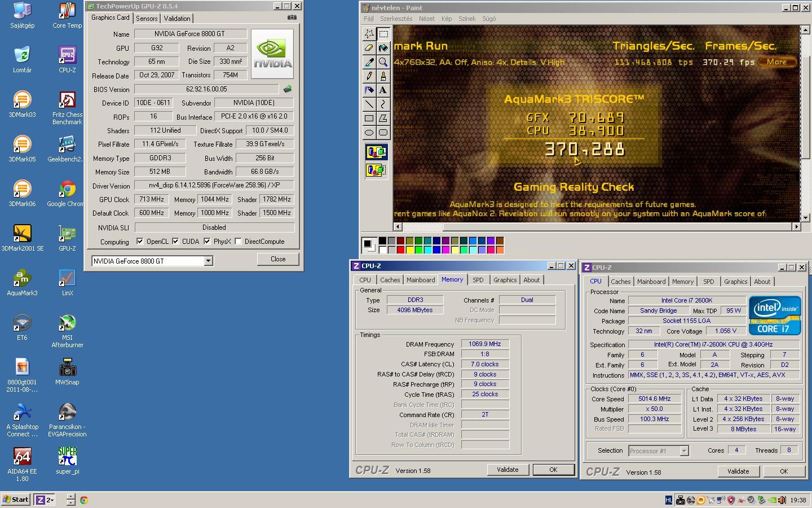Enable the DirectCompute checkbox in GPU-Z
This screenshot has height=508, width=812.
(x=238, y=241)
